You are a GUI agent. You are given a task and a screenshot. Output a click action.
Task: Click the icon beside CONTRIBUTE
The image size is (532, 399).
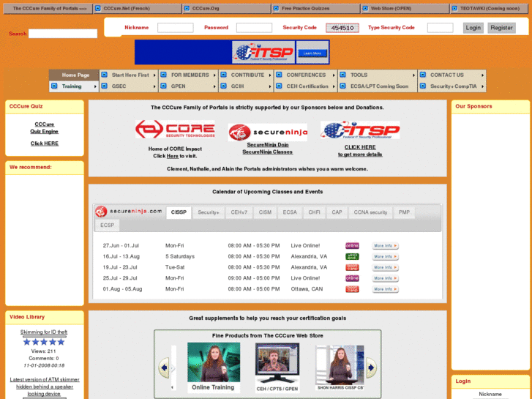tap(224, 75)
